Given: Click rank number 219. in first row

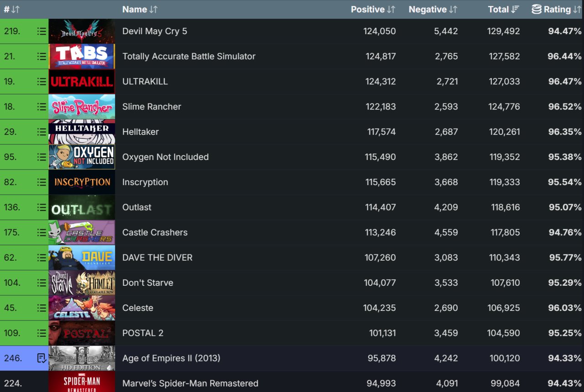Looking at the screenshot, I should point(12,31).
